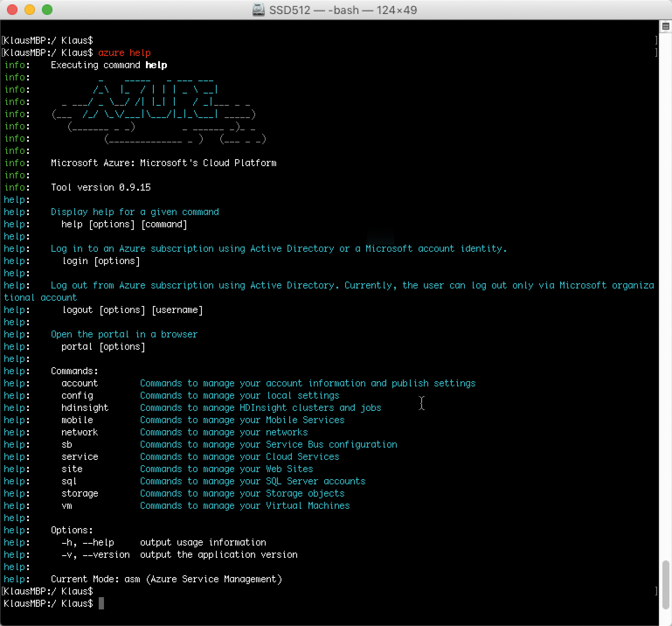The height and width of the screenshot is (626, 672).
Task: Click the "vm" command name
Action: pos(67,506)
